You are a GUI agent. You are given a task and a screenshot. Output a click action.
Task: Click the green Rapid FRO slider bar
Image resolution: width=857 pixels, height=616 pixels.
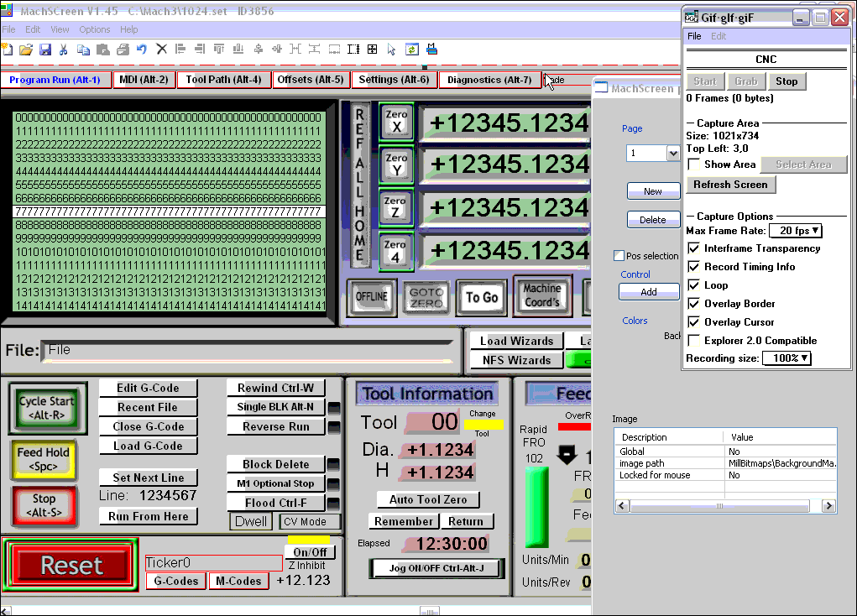[536, 508]
